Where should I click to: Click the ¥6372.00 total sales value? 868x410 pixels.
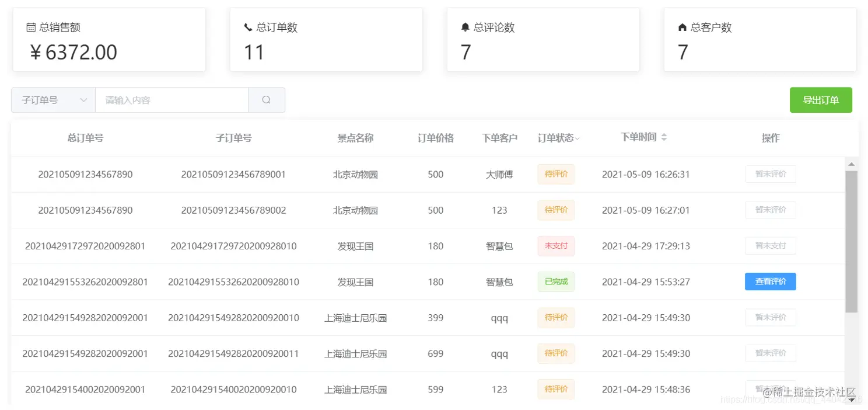click(x=73, y=53)
